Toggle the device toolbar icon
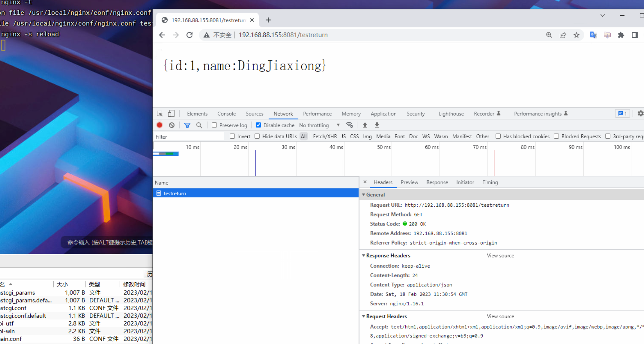This screenshot has width=644, height=344. 171,114
